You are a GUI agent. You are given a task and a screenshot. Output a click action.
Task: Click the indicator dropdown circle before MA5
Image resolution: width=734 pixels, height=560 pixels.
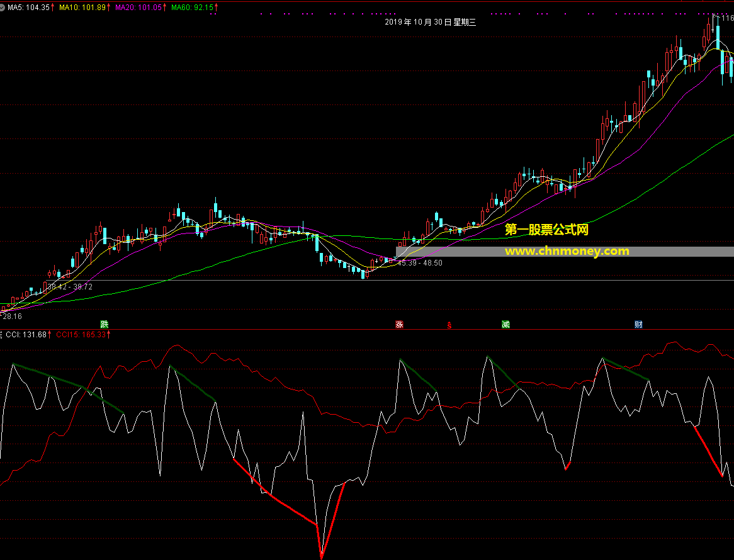point(1,8)
